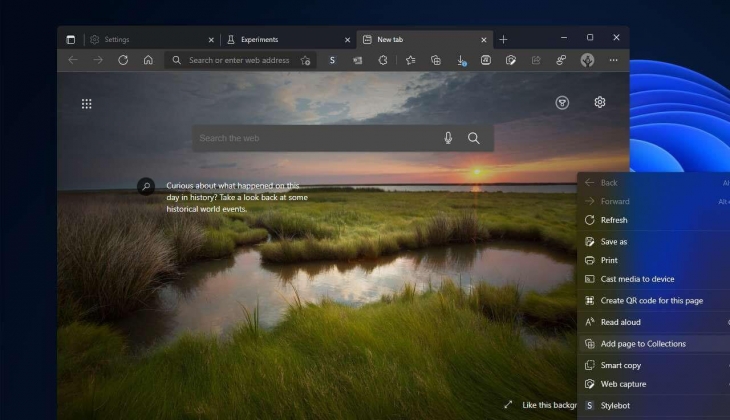
Task: Expand the background image info arrow
Action: coord(508,405)
